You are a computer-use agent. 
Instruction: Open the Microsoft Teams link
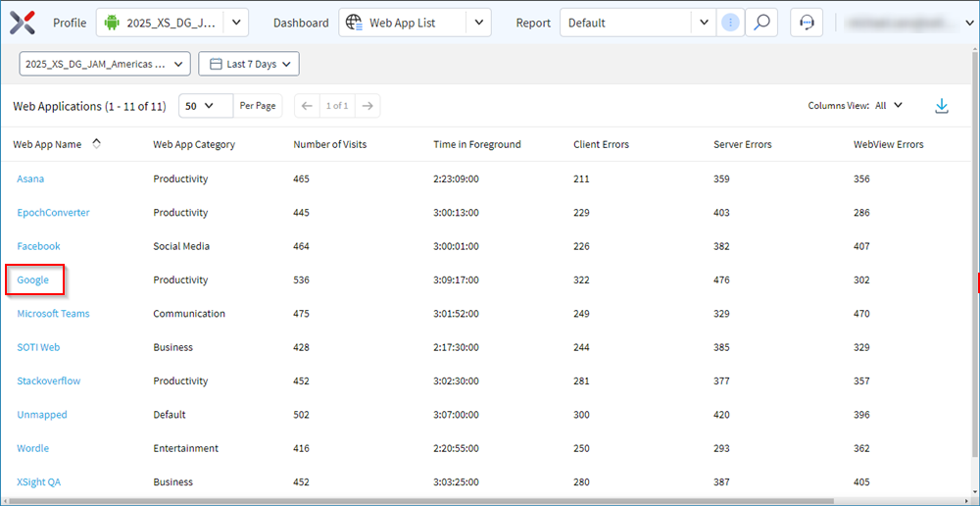click(x=53, y=314)
